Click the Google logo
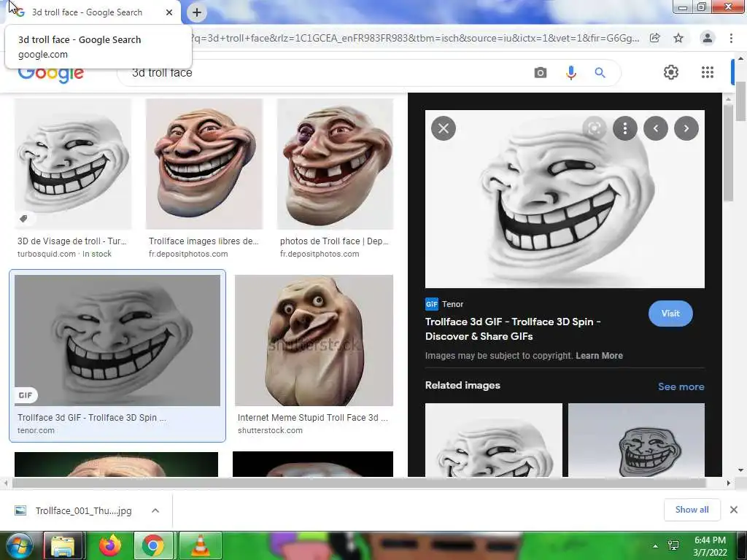 tap(50, 74)
